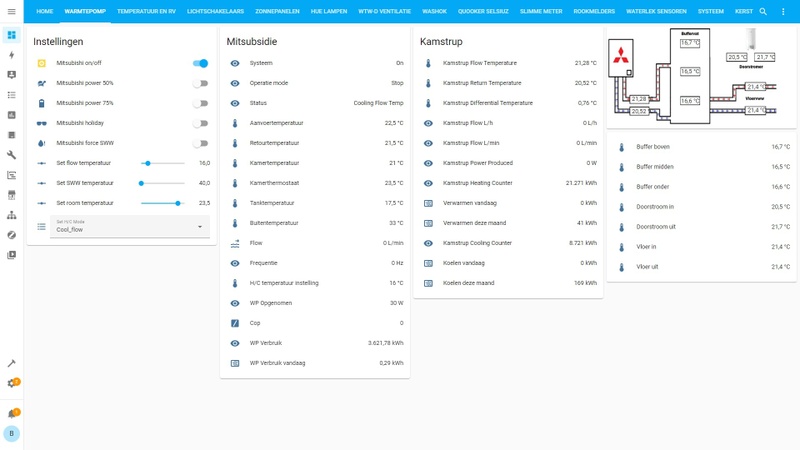The height and width of the screenshot is (450, 800).
Task: Open the Logbook list icon in sidebar
Action: [12, 95]
